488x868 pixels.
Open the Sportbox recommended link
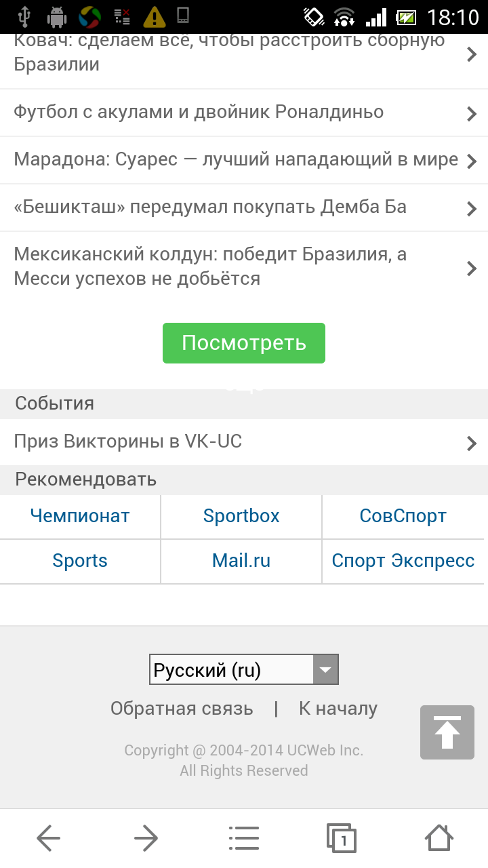coord(241,516)
